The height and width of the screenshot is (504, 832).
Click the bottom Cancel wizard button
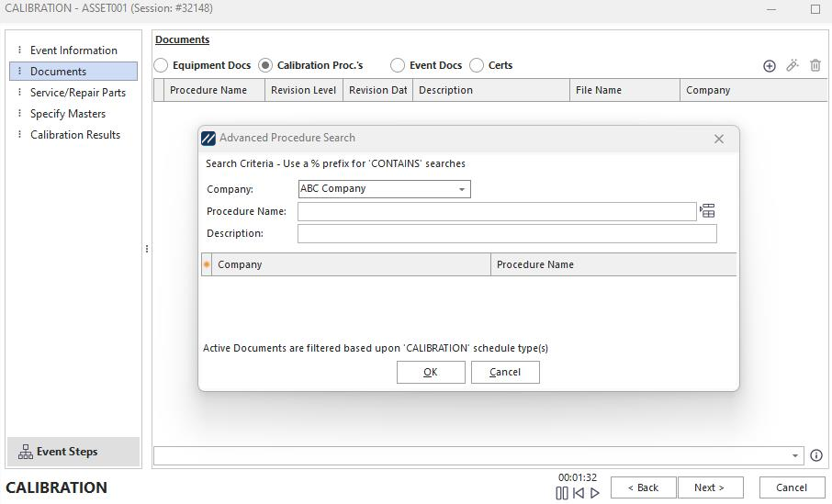click(792, 487)
